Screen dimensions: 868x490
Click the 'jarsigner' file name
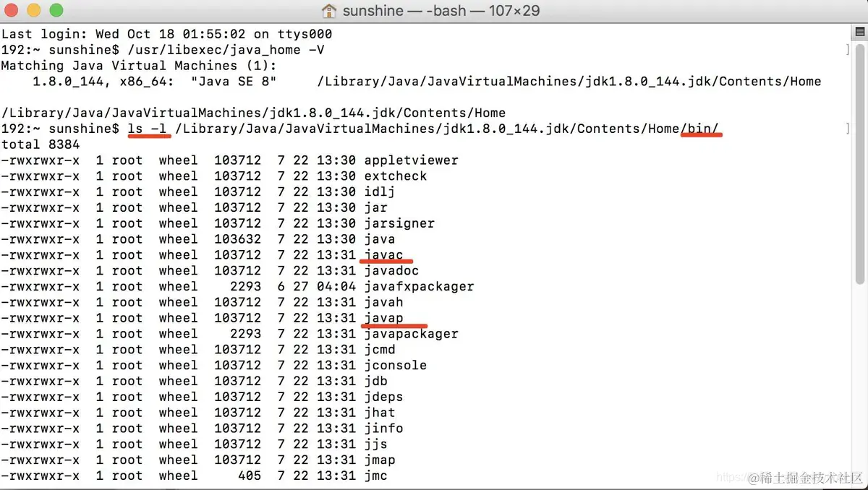pyautogui.click(x=399, y=223)
